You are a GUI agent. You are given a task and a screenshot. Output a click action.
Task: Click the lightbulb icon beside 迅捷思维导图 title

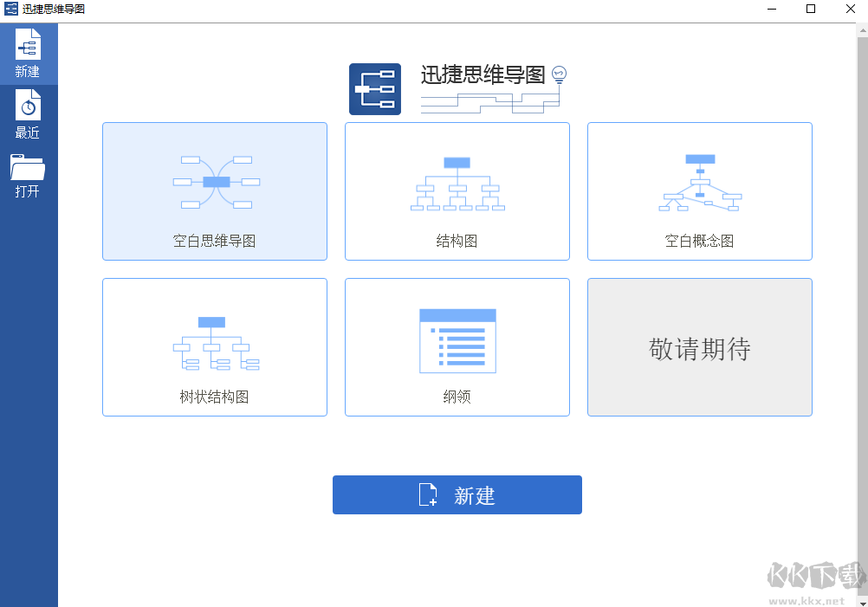click(559, 74)
